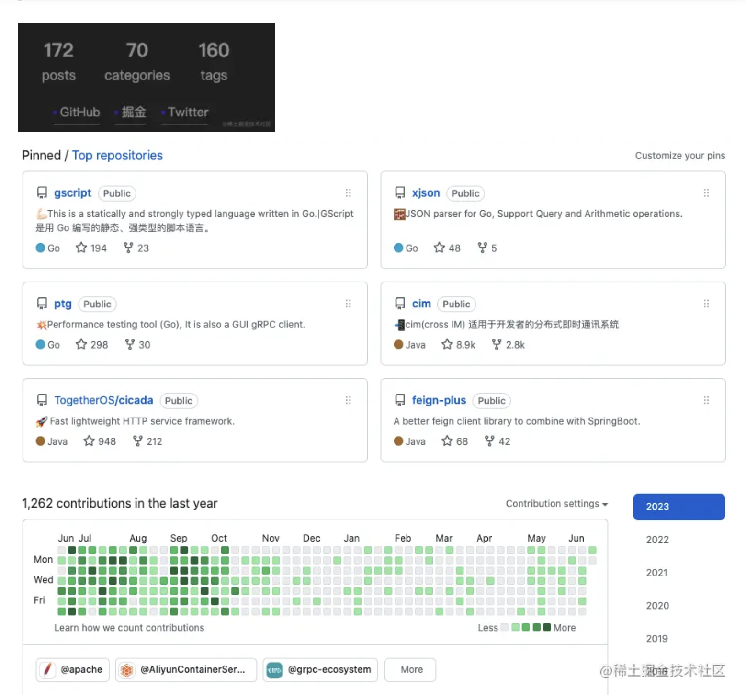
Task: Open the Twitter link in blog card
Action: pos(188,112)
